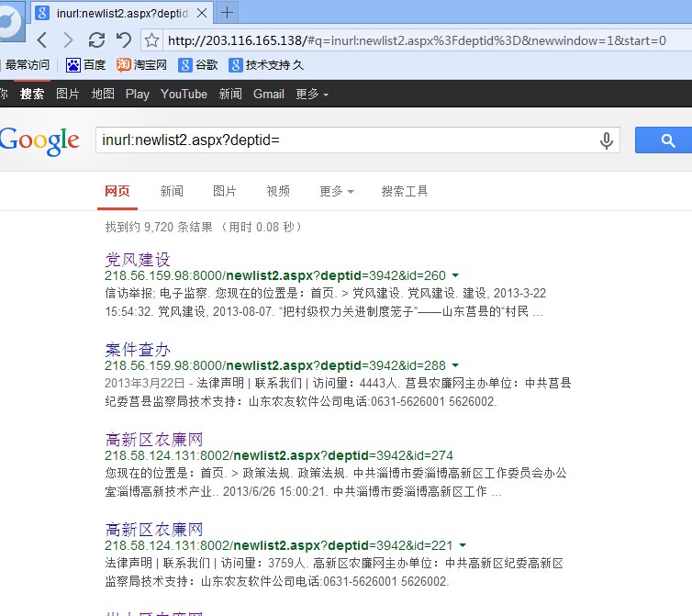Image resolution: width=692 pixels, height=616 pixels.
Task: Reload the page with the refresh icon
Action: (x=96, y=40)
